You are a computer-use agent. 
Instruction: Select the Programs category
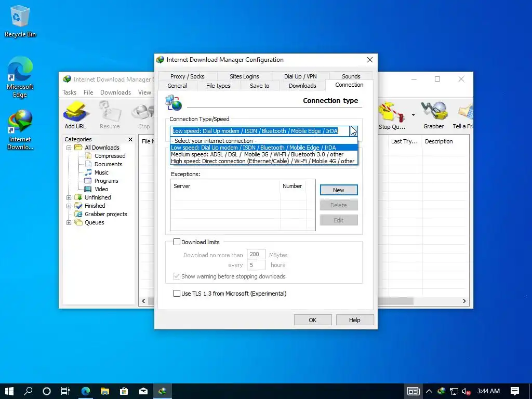click(106, 181)
